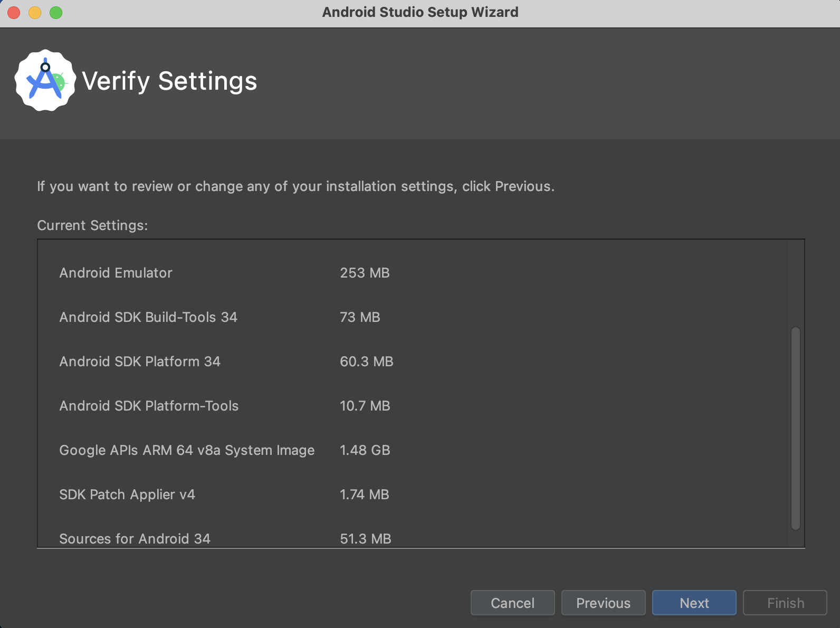Click the Android SDK Platform 34 row
The height and width of the screenshot is (628, 840).
coord(140,361)
